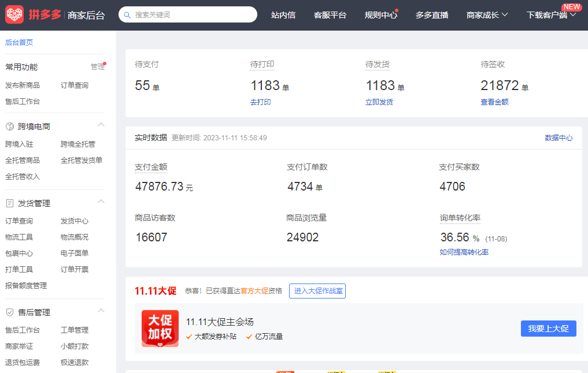Click the magnifier icon in the search bar
588x373 pixels.
(127, 15)
